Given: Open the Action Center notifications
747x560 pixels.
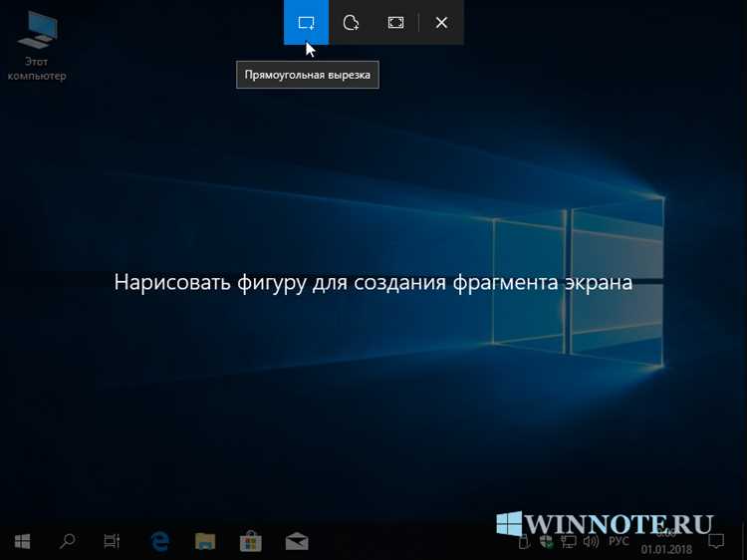Looking at the screenshot, I should point(715,542).
